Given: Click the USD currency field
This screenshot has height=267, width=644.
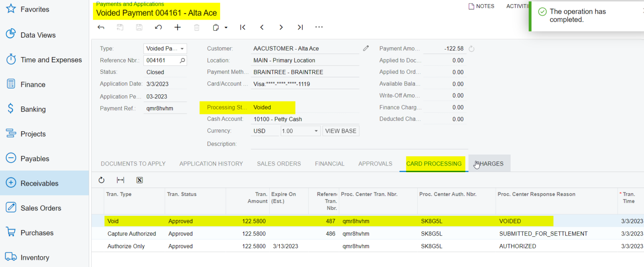Looking at the screenshot, I should coord(265,131).
